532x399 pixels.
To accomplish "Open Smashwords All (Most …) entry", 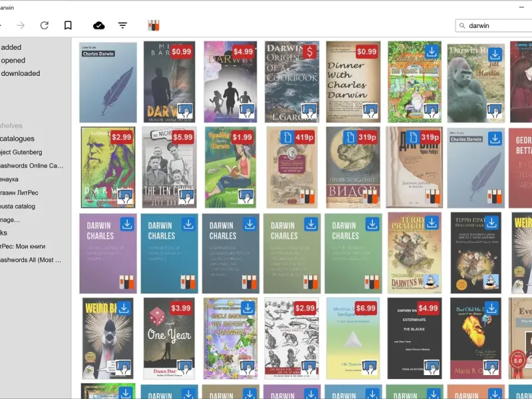I will [31, 260].
